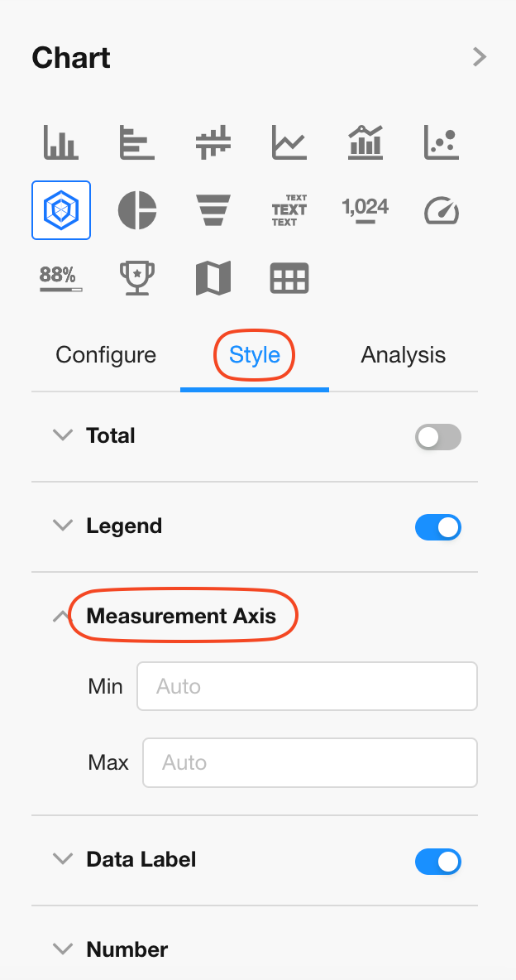The width and height of the screenshot is (516, 980).
Task: Pick the scatter plot chart icon
Action: [441, 142]
